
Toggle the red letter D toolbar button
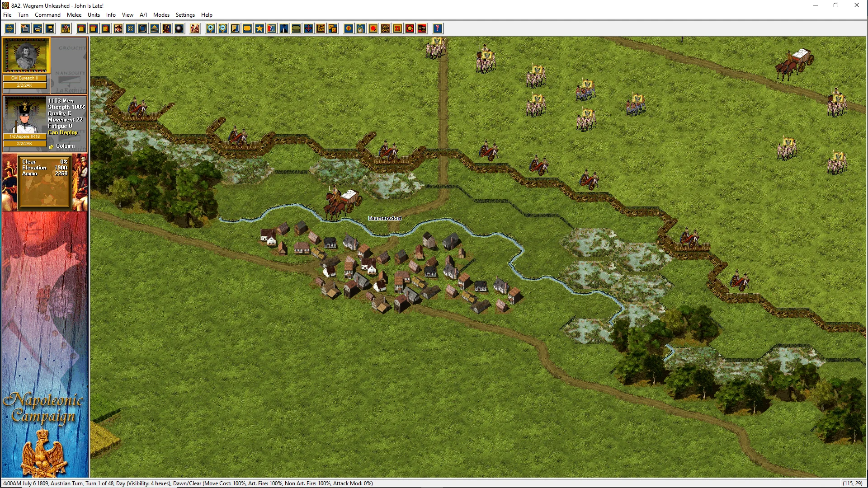[397, 28]
